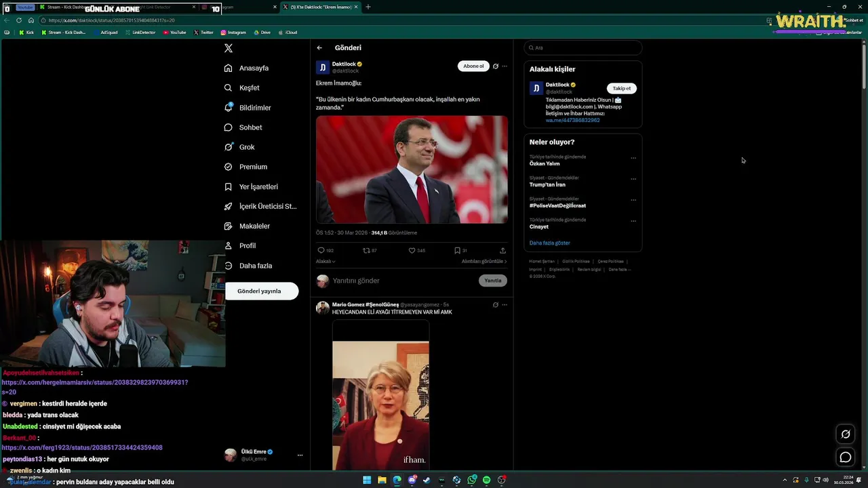Viewport: 868px width, 488px height.
Task: Open more options on Daktilock post
Action: pyautogui.click(x=505, y=66)
